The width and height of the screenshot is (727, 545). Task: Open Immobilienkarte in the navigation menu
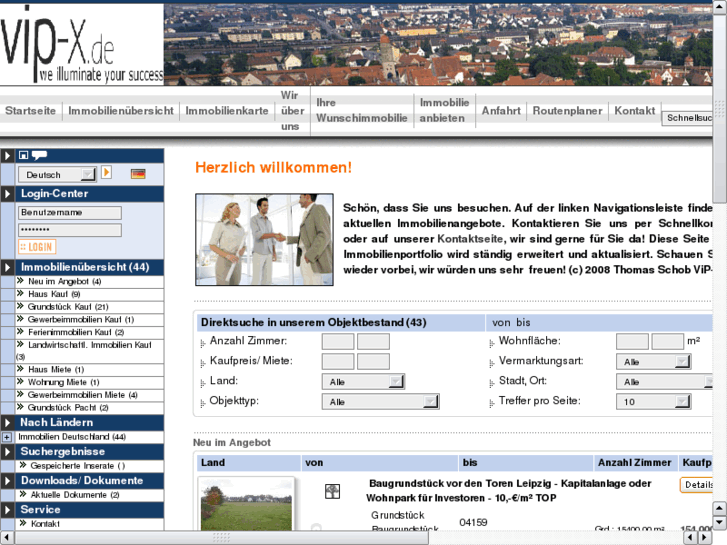point(227,111)
